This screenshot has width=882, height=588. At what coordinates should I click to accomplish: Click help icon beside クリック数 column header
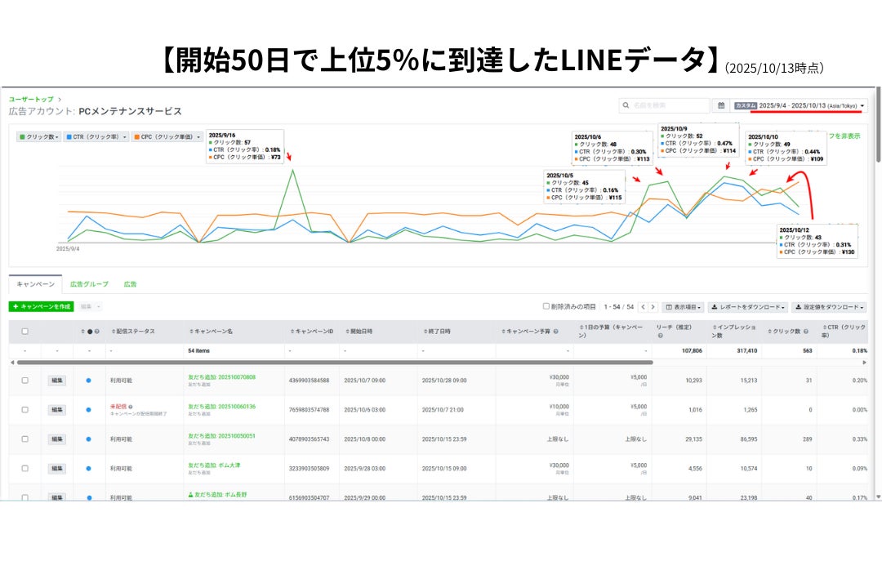click(x=806, y=332)
